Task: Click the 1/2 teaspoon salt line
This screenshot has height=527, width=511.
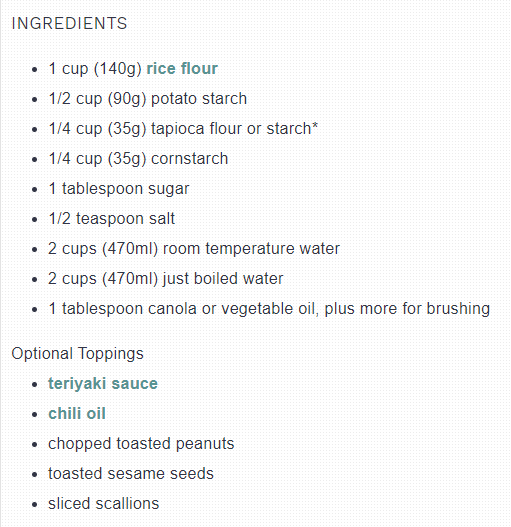Action: coord(112,219)
